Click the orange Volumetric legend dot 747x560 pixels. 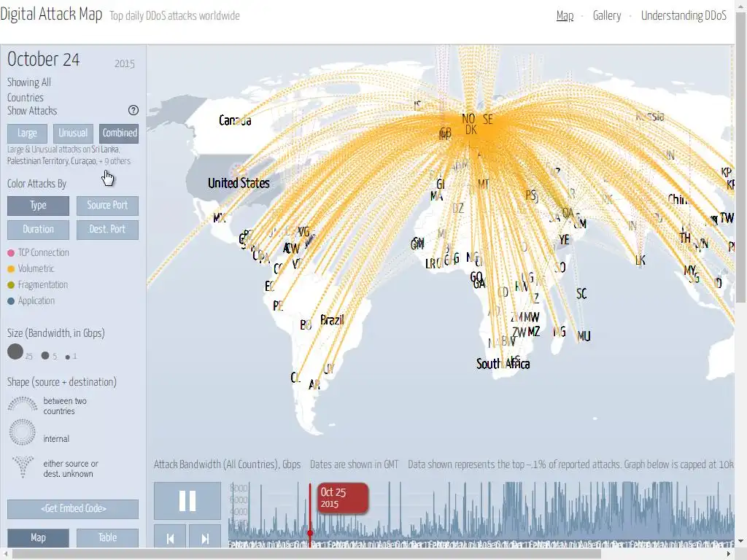pyautogui.click(x=11, y=269)
